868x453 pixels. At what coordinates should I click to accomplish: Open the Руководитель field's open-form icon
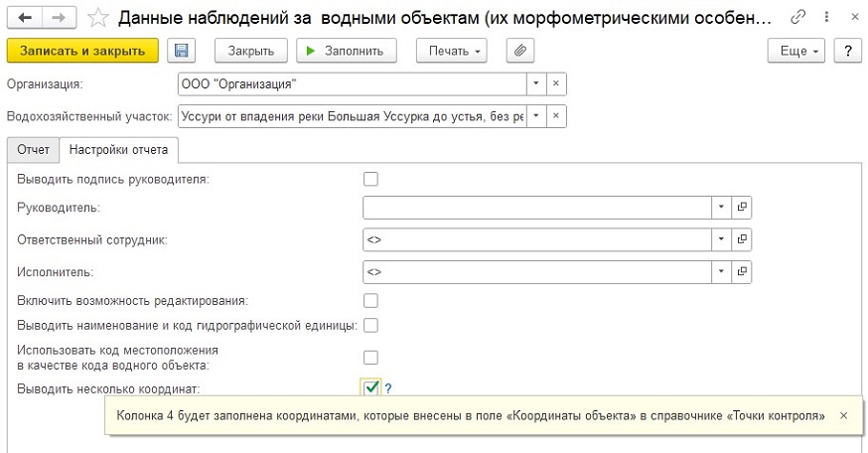coord(741,208)
